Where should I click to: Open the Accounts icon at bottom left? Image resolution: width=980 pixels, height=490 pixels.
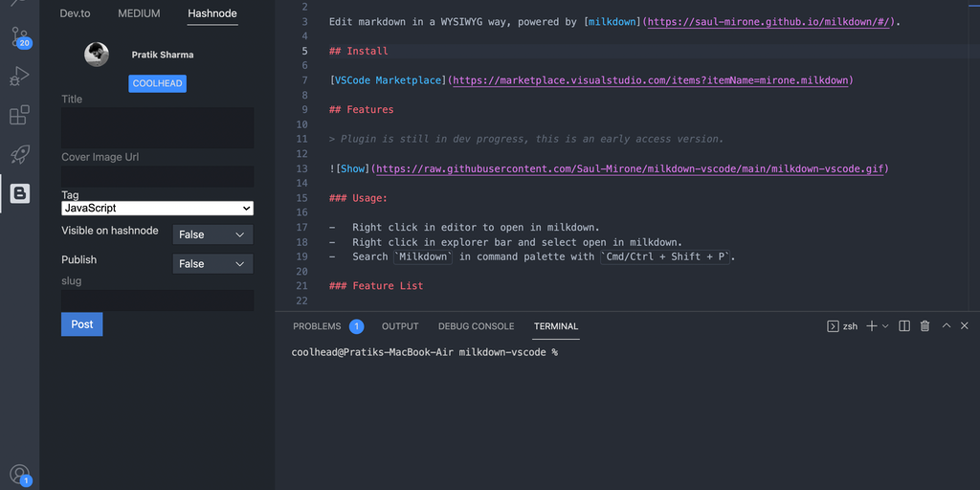(x=19, y=474)
